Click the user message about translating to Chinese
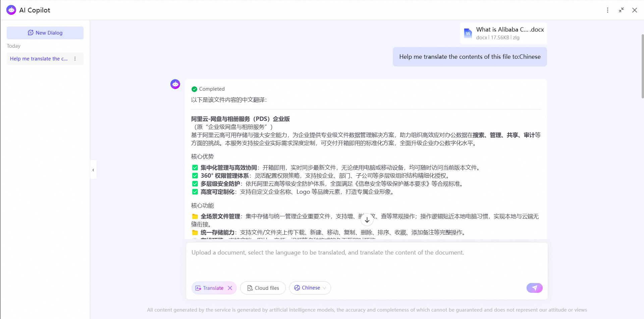The image size is (644, 319). pyautogui.click(x=470, y=57)
